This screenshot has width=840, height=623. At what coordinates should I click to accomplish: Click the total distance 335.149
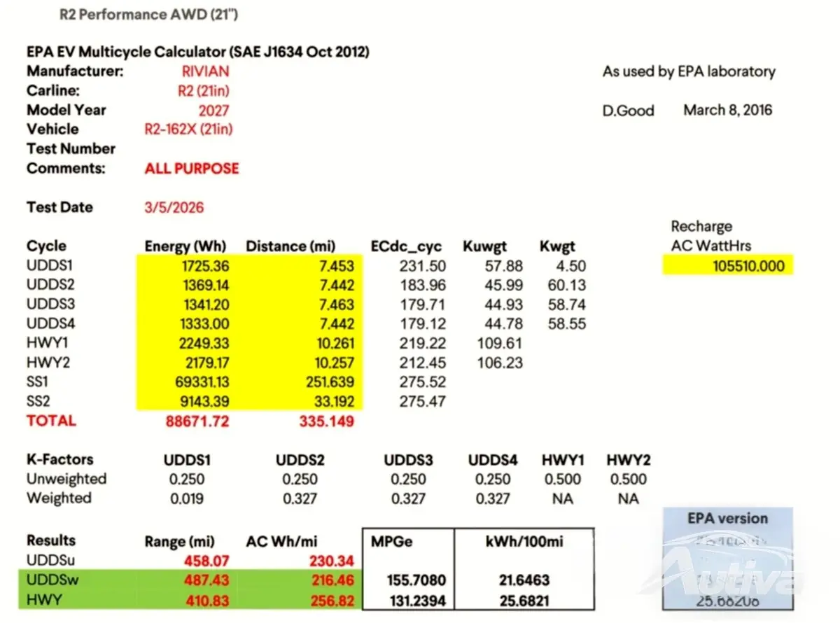pyautogui.click(x=327, y=421)
